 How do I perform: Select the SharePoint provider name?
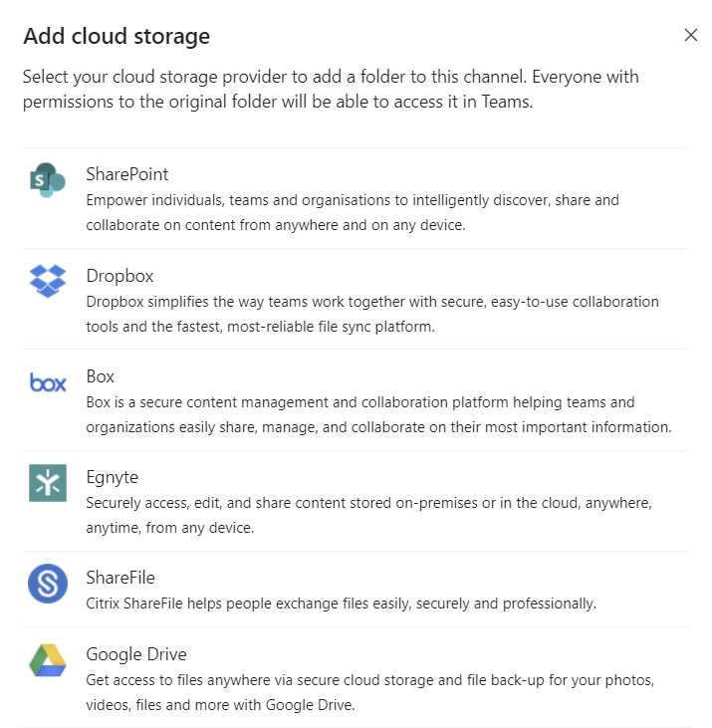(x=127, y=174)
